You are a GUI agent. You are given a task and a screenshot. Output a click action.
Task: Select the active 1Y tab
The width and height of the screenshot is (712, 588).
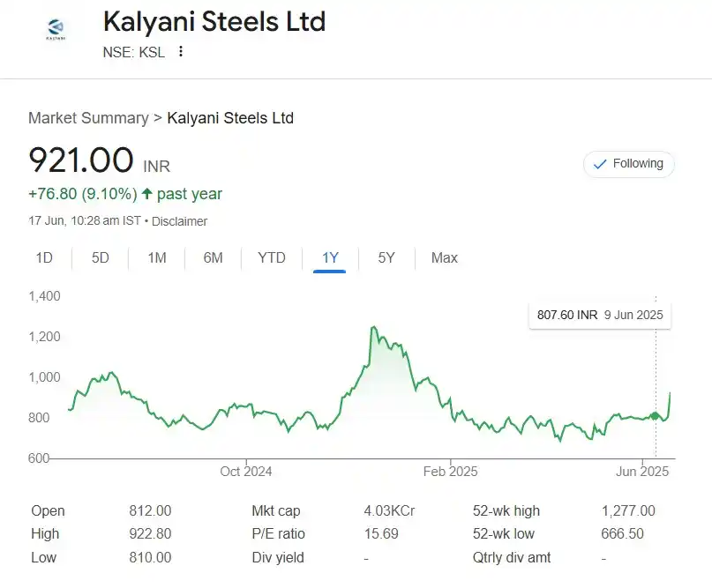point(330,258)
